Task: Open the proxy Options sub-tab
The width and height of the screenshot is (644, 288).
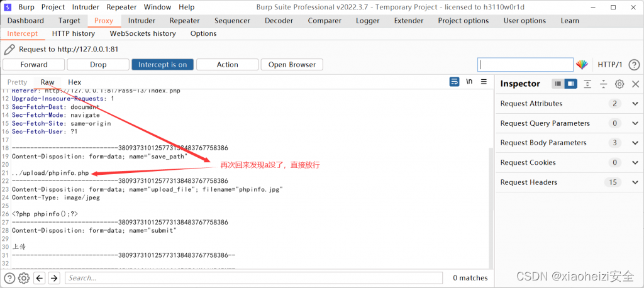Action: (203, 34)
